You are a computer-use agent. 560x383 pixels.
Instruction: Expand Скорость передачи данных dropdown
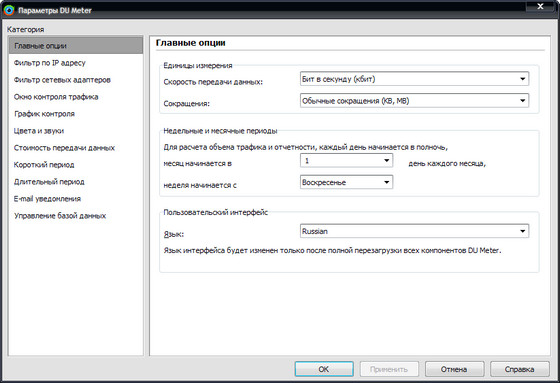(x=414, y=79)
